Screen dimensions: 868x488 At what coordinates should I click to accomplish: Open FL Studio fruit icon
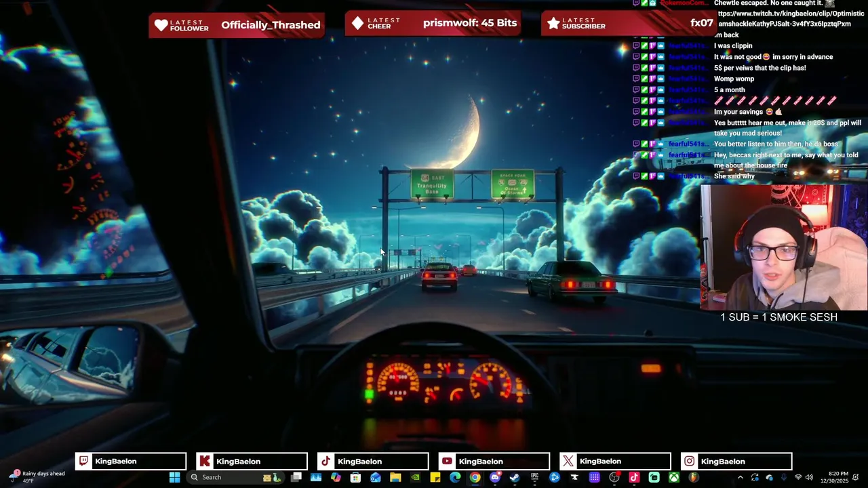(x=694, y=477)
